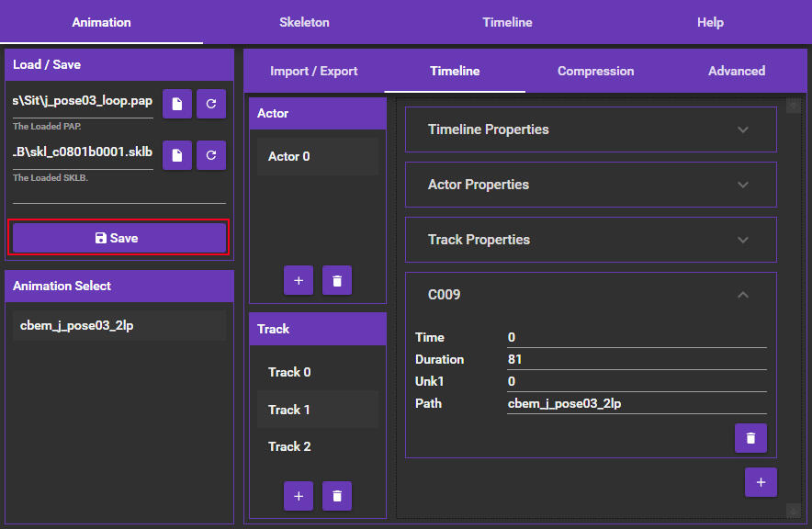Add a new track with the plus button
Viewport: 812px width, 529px height.
[299, 496]
